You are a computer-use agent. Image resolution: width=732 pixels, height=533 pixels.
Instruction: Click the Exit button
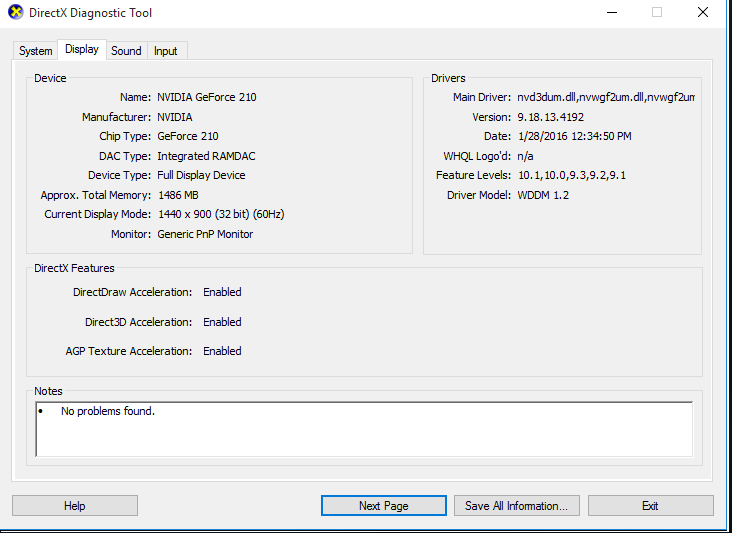pyautogui.click(x=650, y=506)
